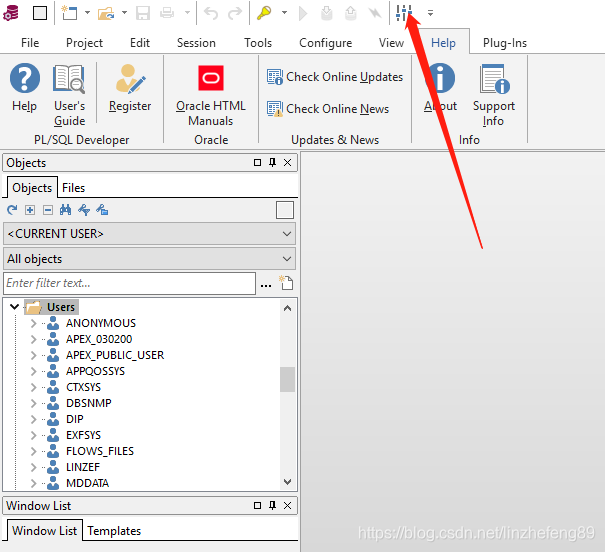The height and width of the screenshot is (552, 605).
Task: Select the Window List tab
Action: (44, 531)
